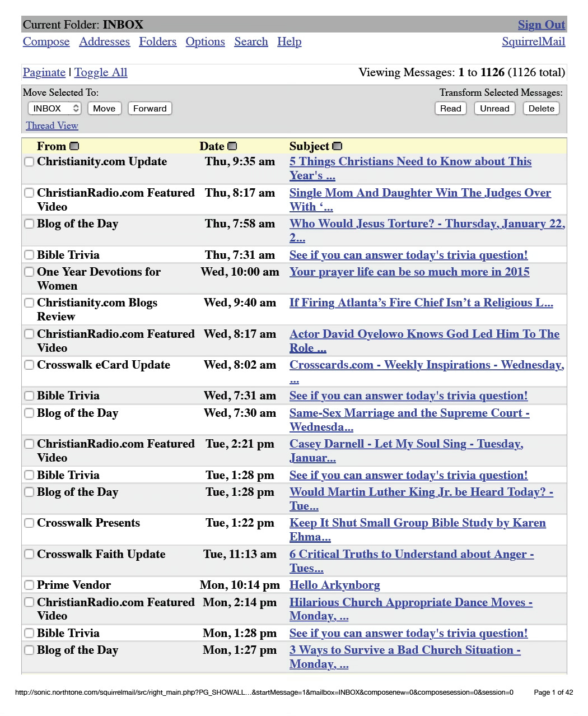Screen dimensions: 588x716
Task: Sort messages by Subject column icon
Action: 337,146
